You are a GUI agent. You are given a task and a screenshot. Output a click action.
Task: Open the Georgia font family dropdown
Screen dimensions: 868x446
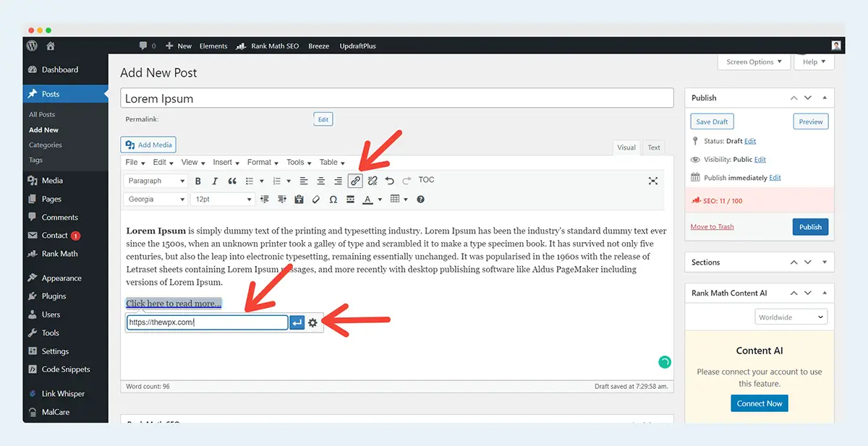(156, 200)
